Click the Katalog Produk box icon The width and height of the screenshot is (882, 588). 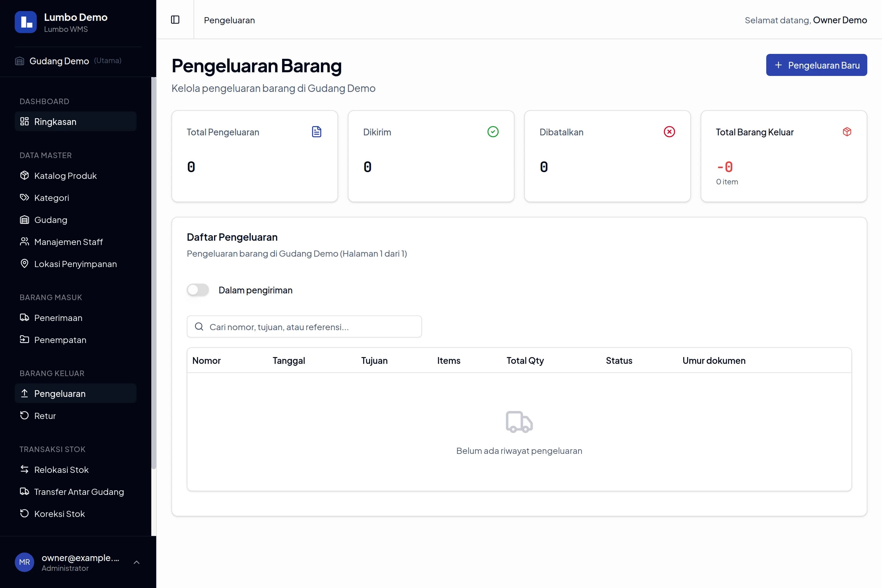pos(24,175)
